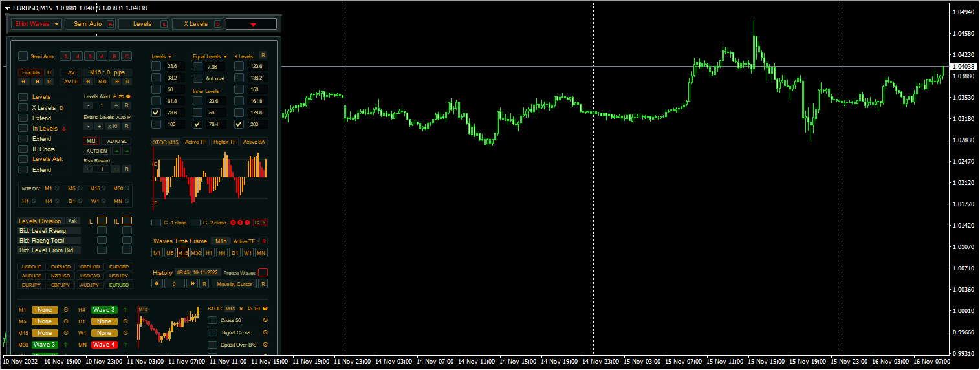Select wave label A button
The image size is (980, 370).
[102, 56]
